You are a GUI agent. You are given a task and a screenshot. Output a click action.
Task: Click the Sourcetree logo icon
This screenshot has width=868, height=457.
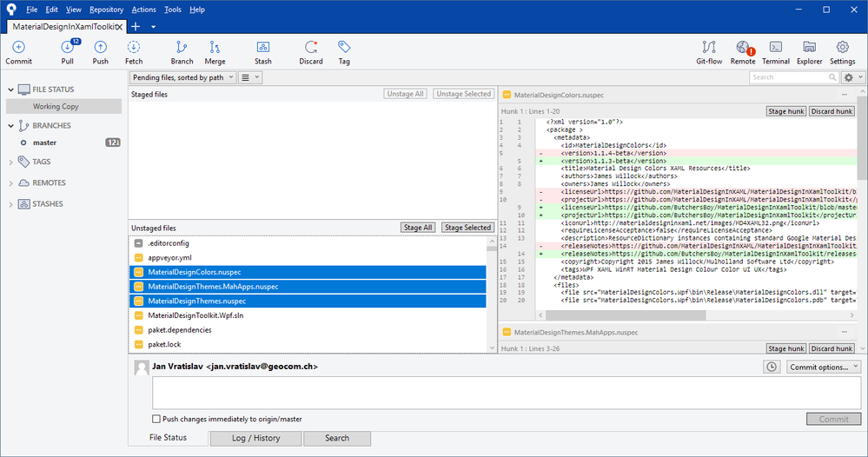pos(11,10)
